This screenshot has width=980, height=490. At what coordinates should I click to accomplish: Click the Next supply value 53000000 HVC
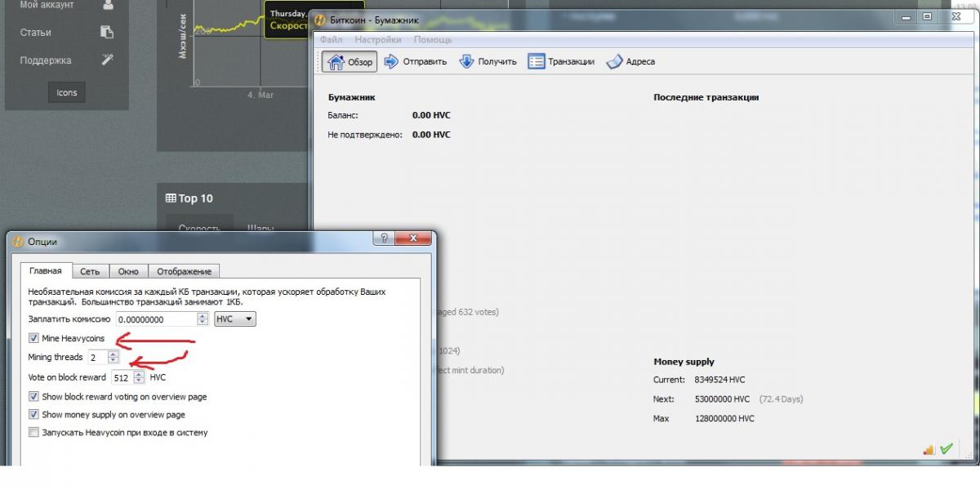pos(722,399)
